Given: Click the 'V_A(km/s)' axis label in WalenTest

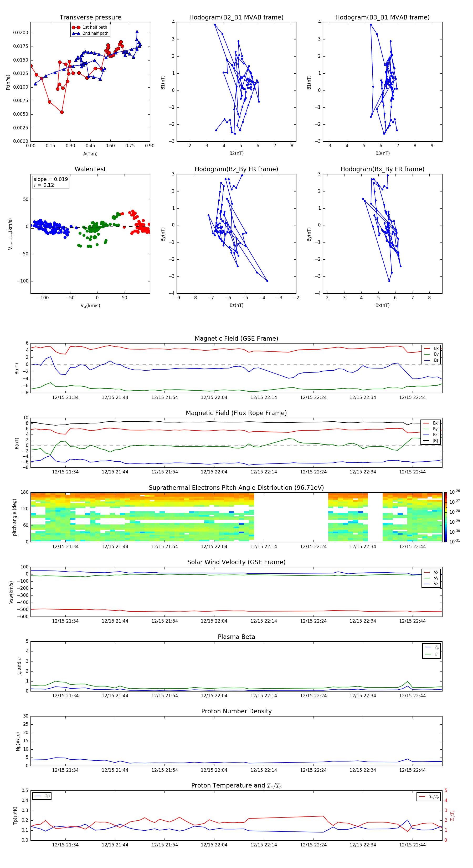Looking at the screenshot, I should 90,306.
